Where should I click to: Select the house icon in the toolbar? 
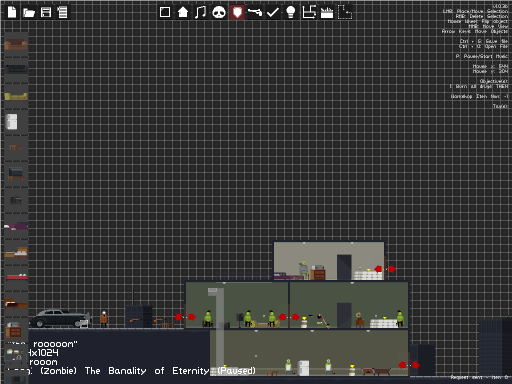pos(183,12)
